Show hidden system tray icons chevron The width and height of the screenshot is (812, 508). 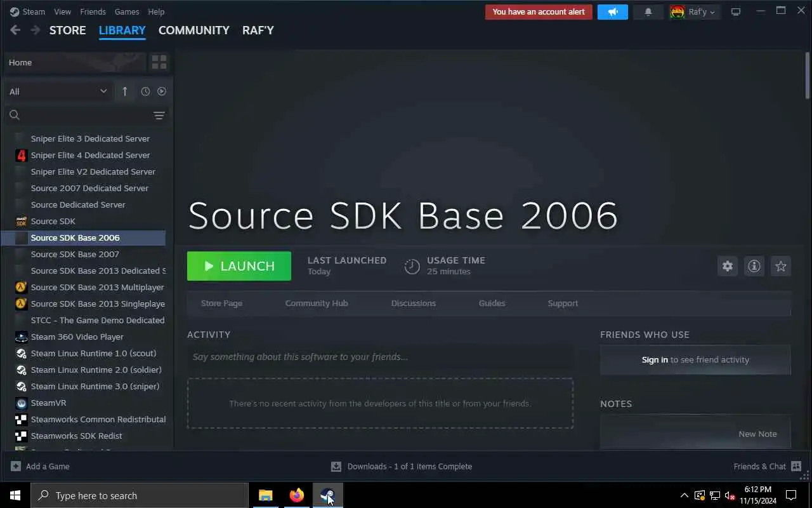[684, 495]
